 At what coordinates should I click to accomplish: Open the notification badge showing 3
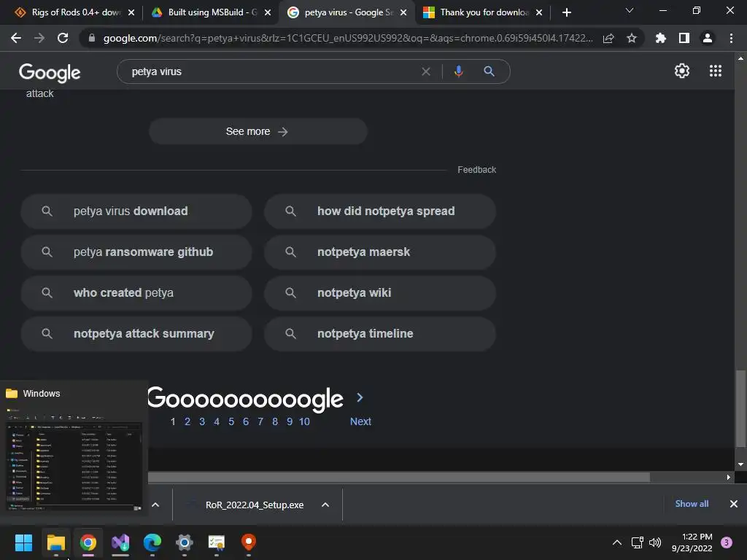click(x=726, y=542)
